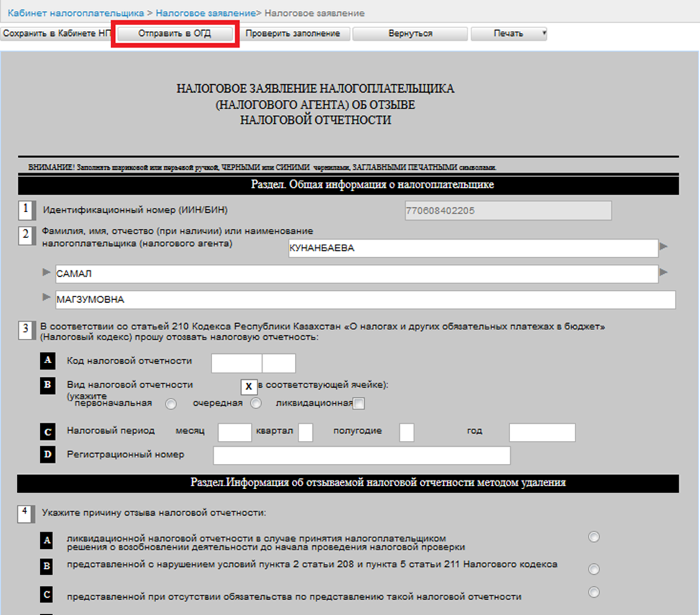Image resolution: width=700 pixels, height=615 pixels.
Task: Save with Сохранить в Кабинете НП
Action: [55, 34]
